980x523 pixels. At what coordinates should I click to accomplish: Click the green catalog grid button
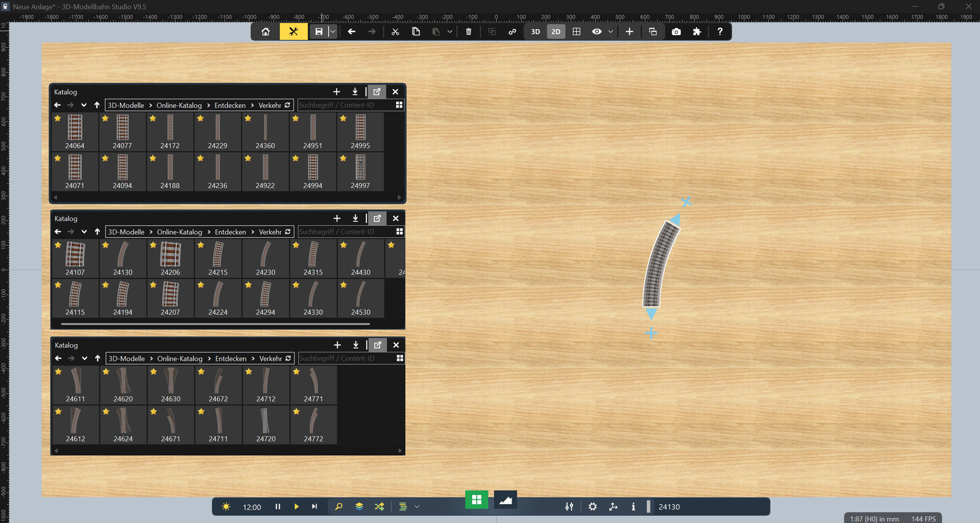click(477, 500)
